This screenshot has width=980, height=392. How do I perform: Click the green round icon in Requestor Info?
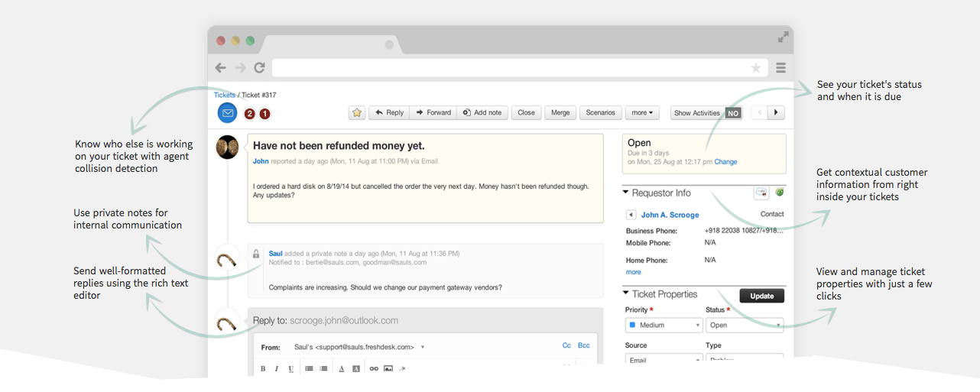coord(780,193)
